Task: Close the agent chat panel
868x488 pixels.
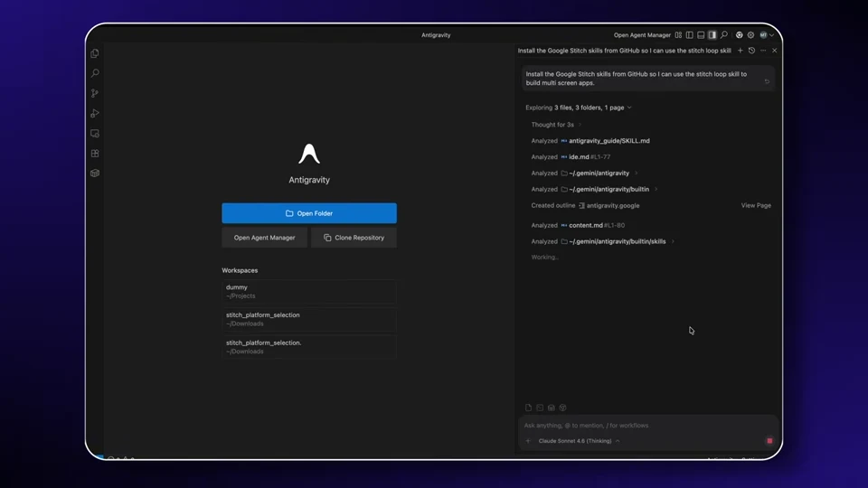Action: (x=775, y=51)
